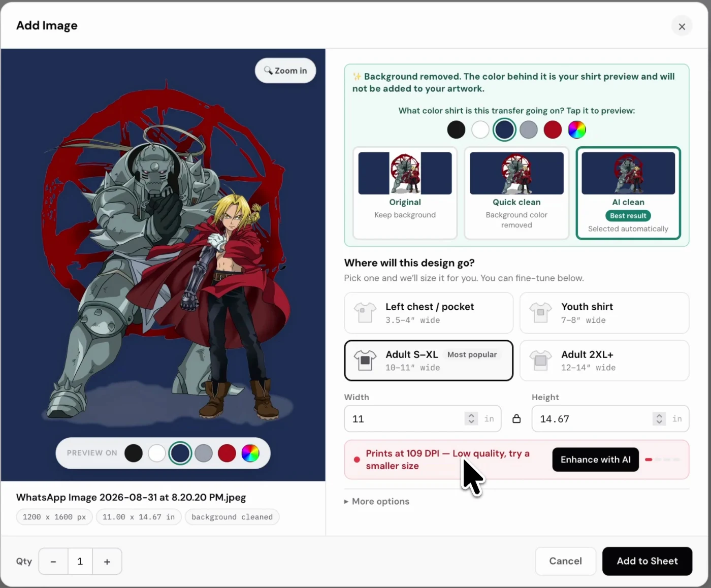Select white in PREVIEW ON swatches

(x=157, y=453)
